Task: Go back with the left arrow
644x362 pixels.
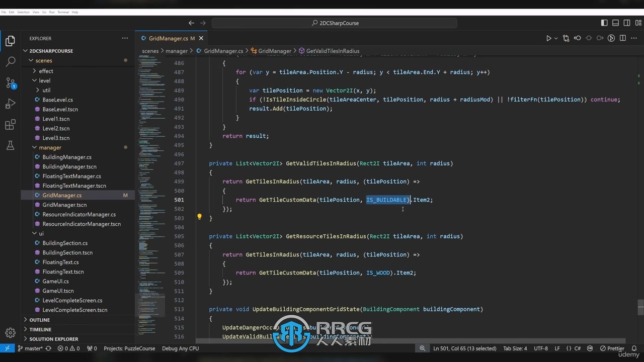Action: pyautogui.click(x=191, y=23)
